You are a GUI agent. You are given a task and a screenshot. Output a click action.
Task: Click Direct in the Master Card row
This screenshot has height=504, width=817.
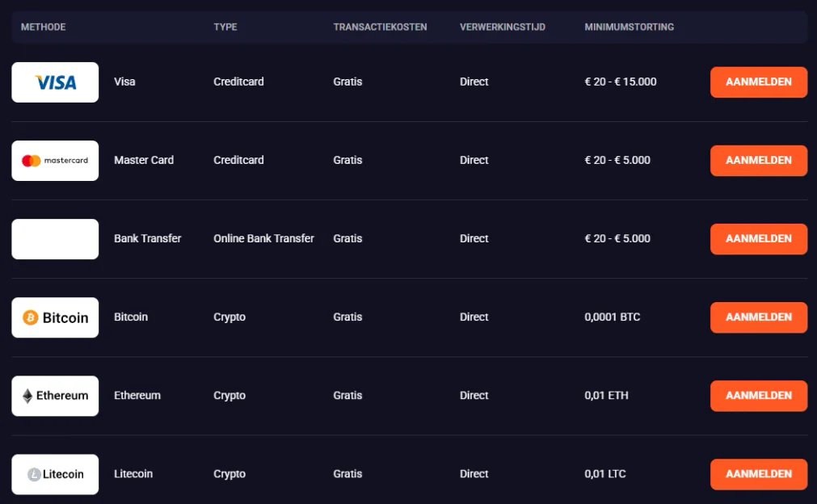pyautogui.click(x=474, y=160)
